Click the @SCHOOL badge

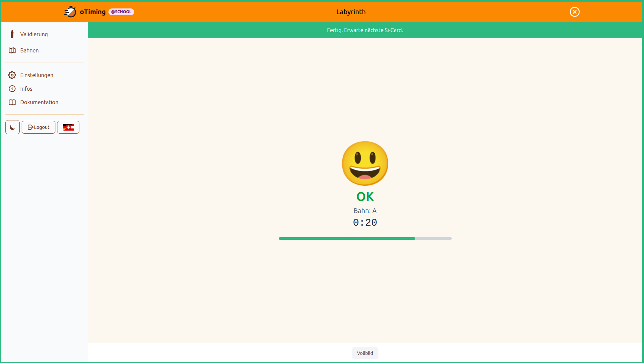121,12
